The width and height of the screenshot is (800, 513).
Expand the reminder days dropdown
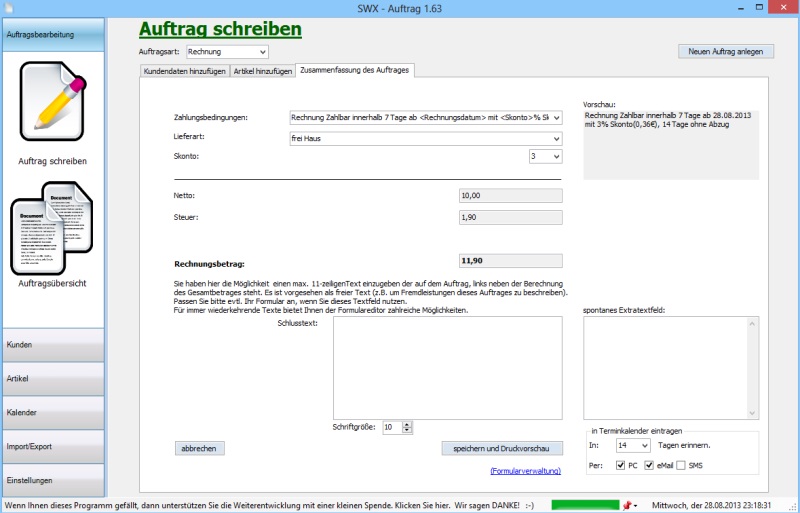coord(643,445)
